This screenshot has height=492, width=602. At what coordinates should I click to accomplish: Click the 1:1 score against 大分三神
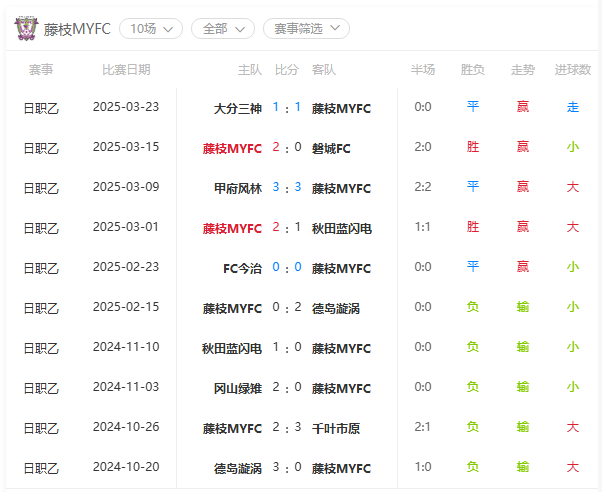(287, 107)
